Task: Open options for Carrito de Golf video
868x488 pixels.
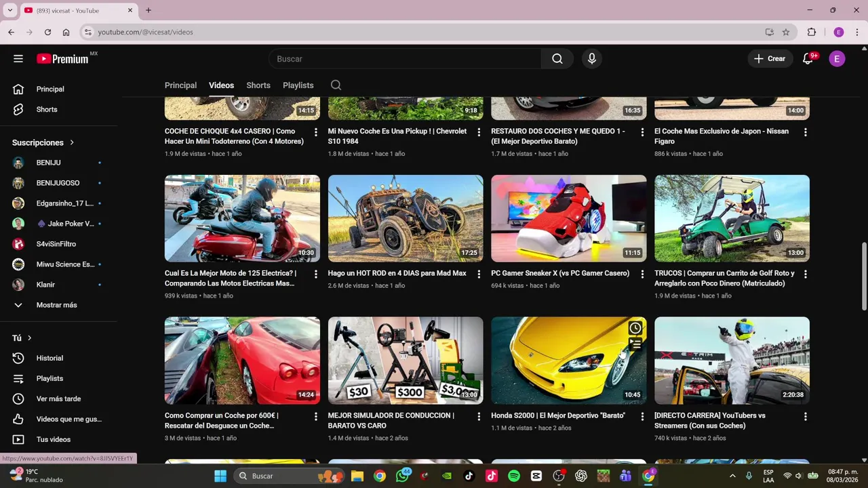Action: click(x=806, y=274)
